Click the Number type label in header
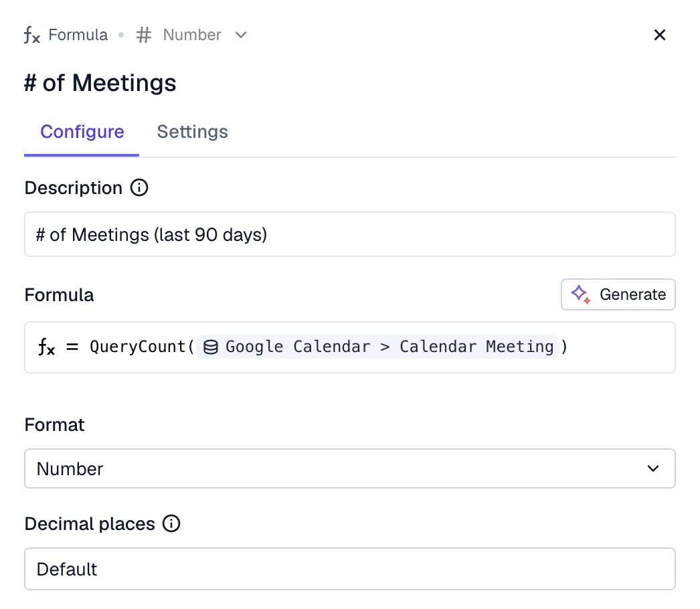 tap(192, 35)
